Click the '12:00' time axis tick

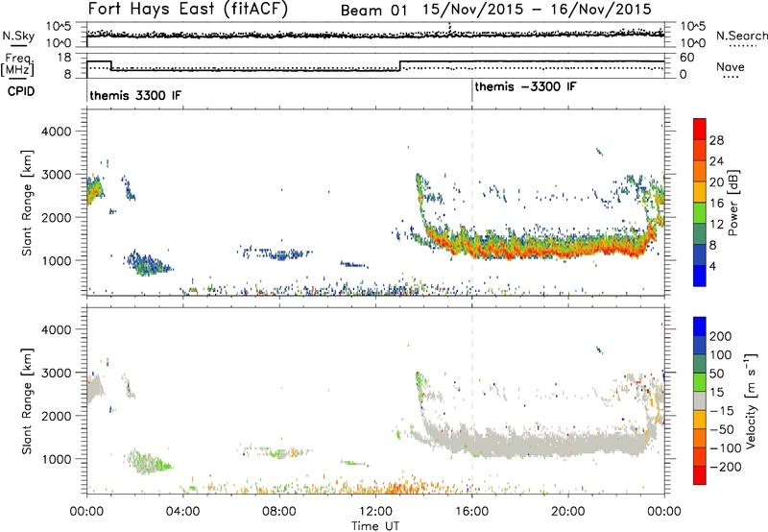click(375, 511)
